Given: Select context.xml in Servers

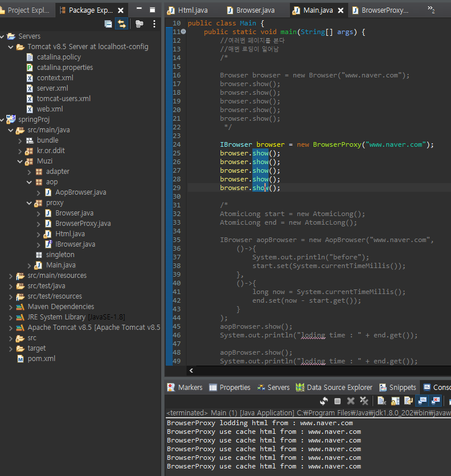Looking at the screenshot, I should click(55, 78).
